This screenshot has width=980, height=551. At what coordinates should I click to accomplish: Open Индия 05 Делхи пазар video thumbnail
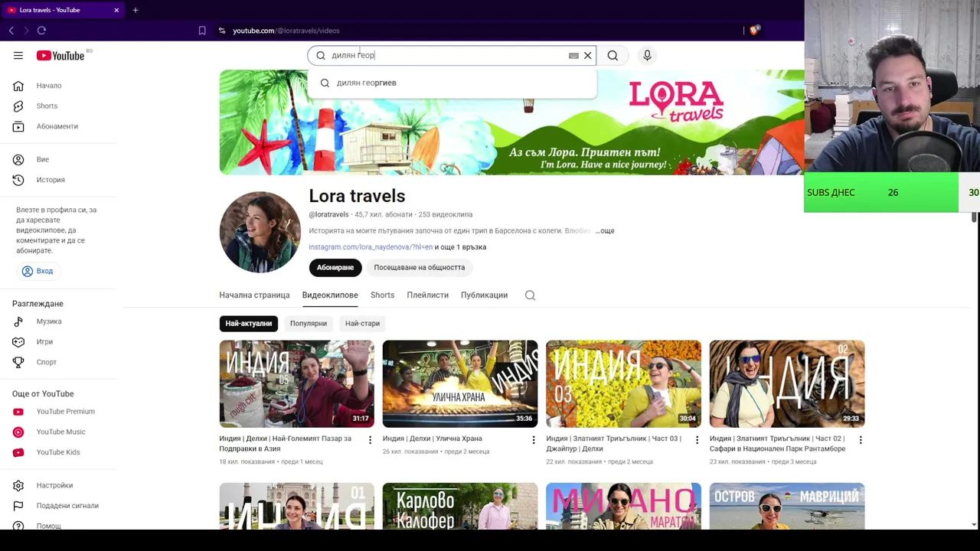pos(297,383)
